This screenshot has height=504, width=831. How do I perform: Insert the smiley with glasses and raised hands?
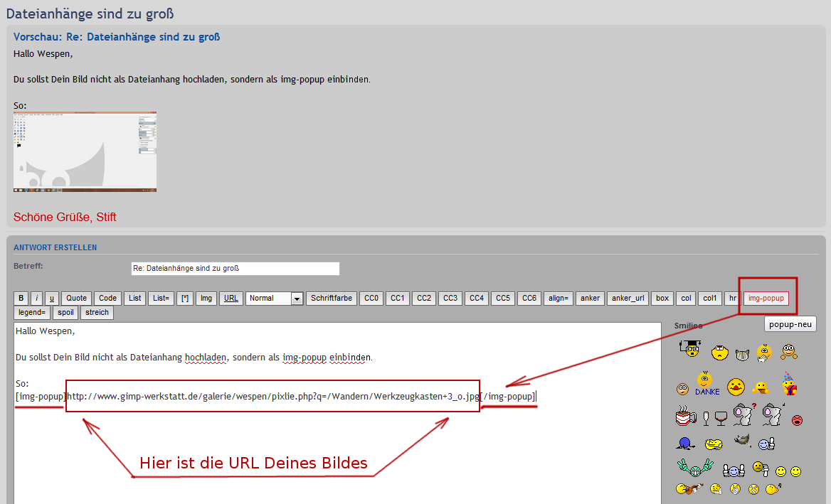pyautogui.click(x=789, y=352)
